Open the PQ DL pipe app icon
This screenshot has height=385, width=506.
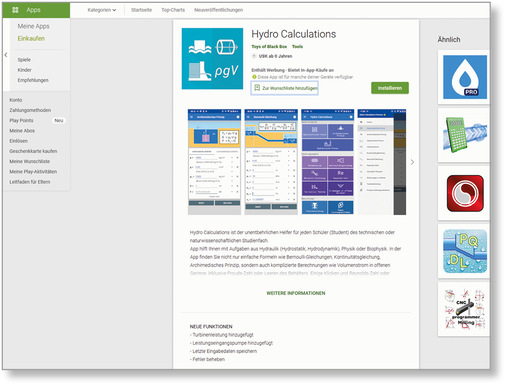(x=465, y=251)
